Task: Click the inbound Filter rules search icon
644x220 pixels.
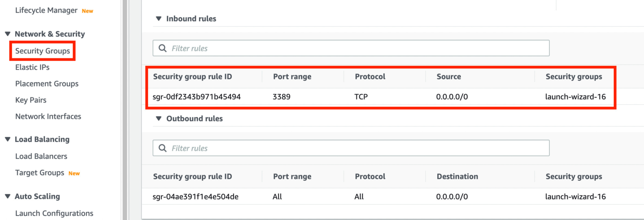Action: [x=163, y=48]
